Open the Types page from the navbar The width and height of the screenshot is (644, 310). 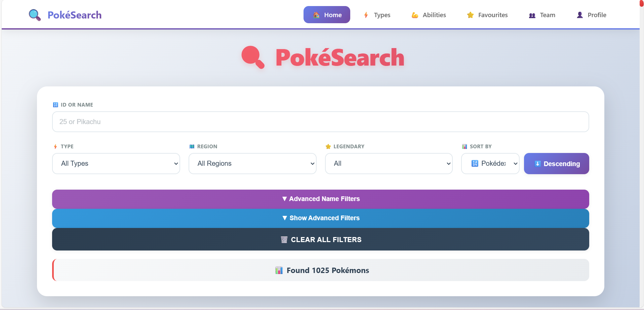381,15
